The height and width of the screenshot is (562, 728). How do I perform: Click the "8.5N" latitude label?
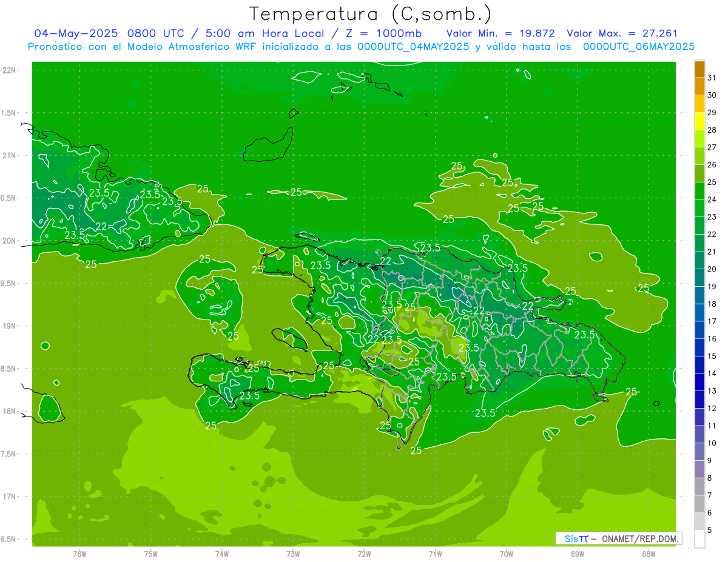pyautogui.click(x=10, y=369)
